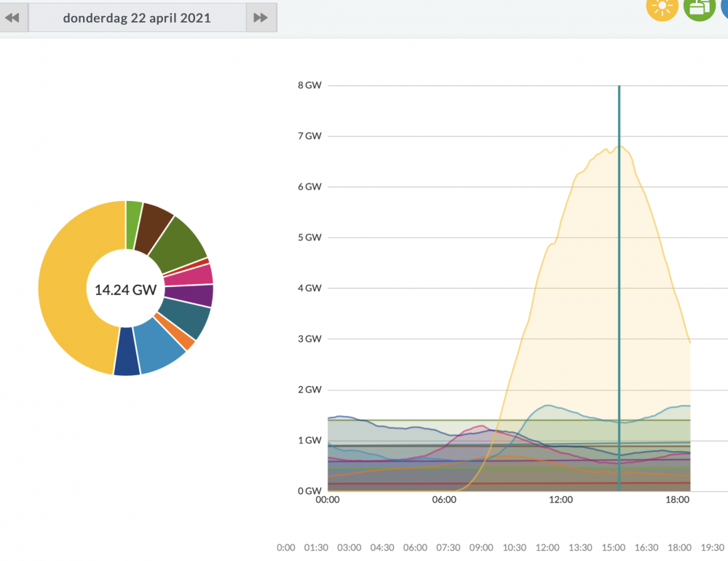Jump to 03:00 on the bottom time scale
This screenshot has height=561, width=728.
(349, 547)
